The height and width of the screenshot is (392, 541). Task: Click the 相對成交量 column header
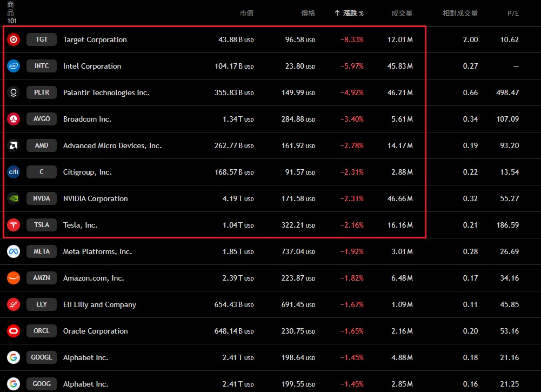[460, 13]
